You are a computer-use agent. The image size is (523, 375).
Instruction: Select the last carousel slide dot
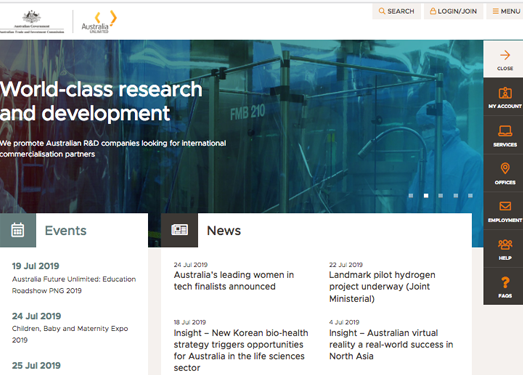470,196
